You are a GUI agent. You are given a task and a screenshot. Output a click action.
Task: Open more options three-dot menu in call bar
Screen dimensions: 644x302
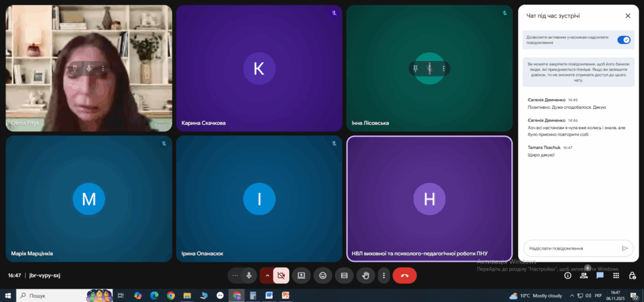(384, 276)
